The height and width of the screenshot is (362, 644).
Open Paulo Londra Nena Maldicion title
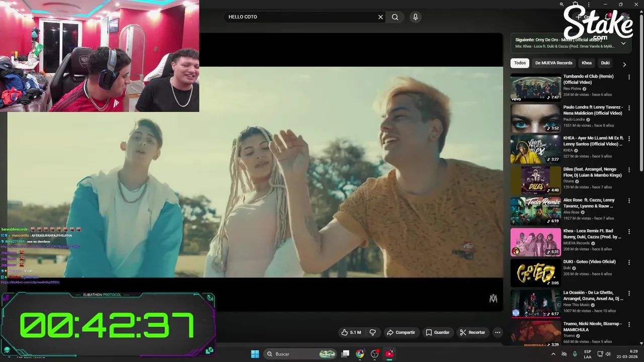593,110
